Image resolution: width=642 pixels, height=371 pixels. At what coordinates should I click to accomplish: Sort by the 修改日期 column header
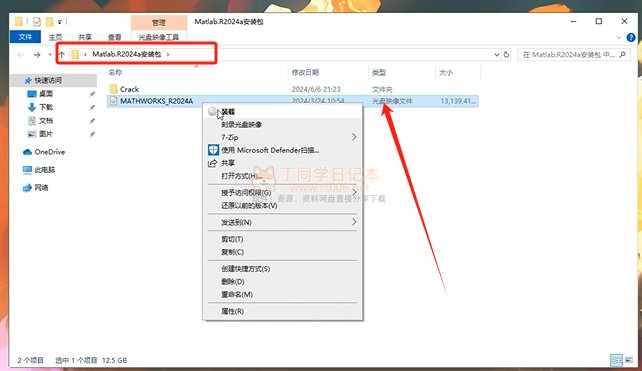pyautogui.click(x=305, y=72)
